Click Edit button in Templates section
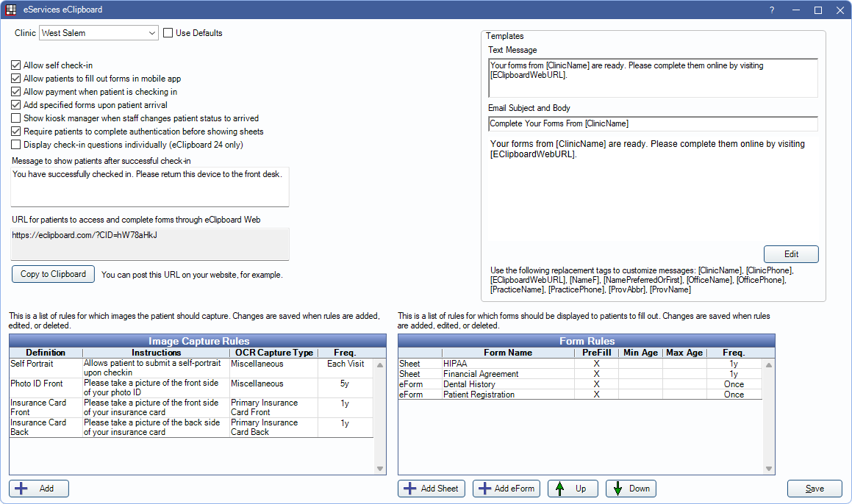Image resolution: width=852 pixels, height=504 pixels. point(791,254)
